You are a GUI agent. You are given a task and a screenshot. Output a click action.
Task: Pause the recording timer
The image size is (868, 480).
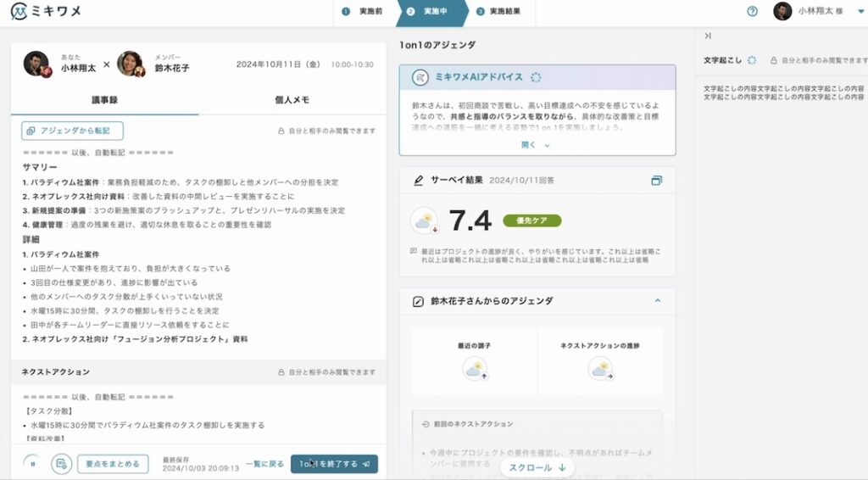coord(33,464)
